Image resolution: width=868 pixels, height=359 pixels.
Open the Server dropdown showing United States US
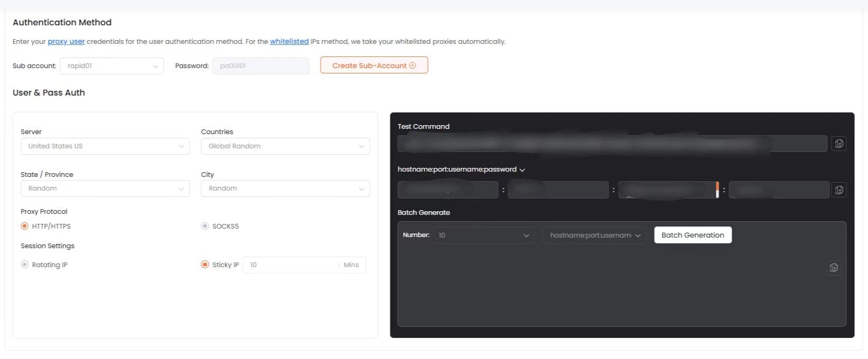click(105, 146)
